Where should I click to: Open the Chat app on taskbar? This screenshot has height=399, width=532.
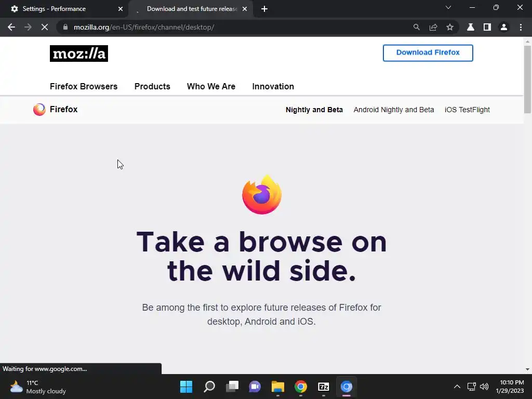[x=255, y=387]
